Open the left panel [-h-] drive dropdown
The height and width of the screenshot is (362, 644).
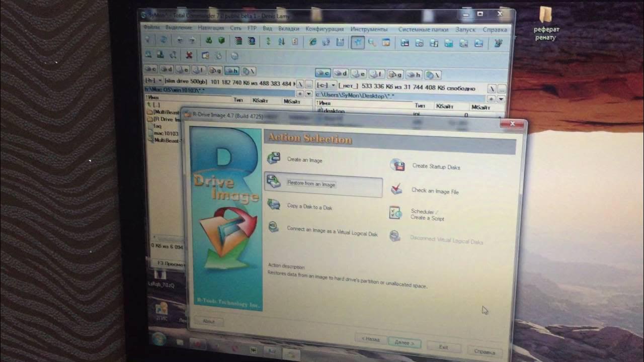tap(153, 81)
